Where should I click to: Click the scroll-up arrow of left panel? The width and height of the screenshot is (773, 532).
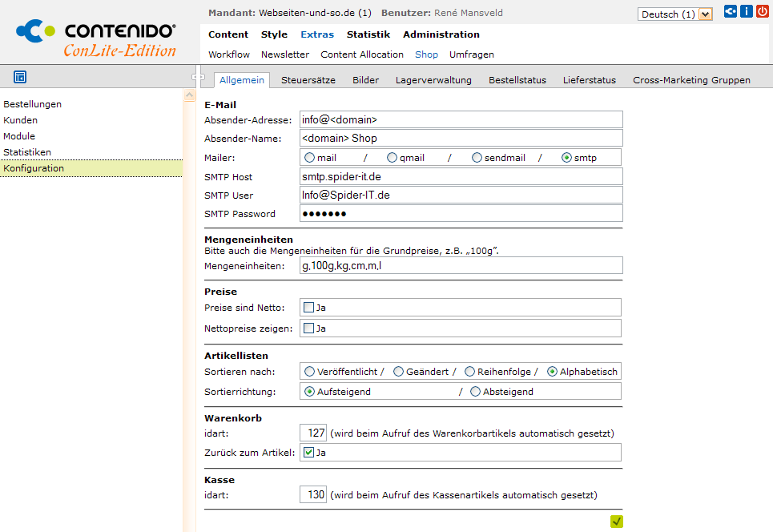point(189,95)
